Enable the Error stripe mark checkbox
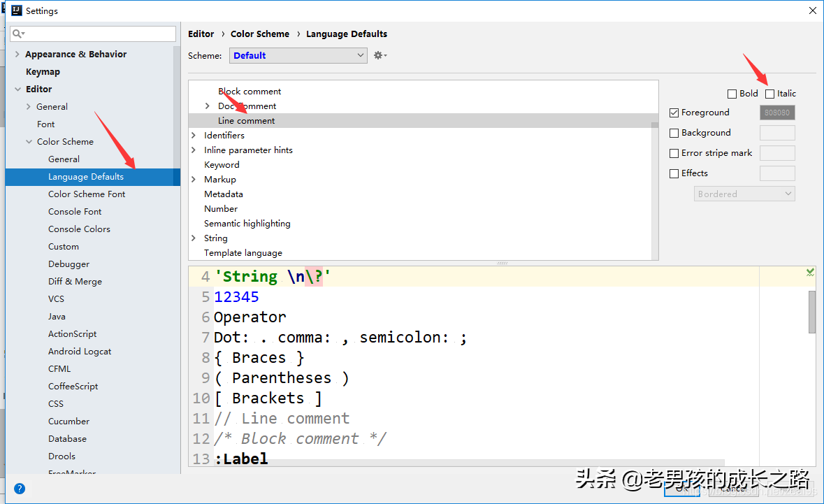 (x=674, y=152)
